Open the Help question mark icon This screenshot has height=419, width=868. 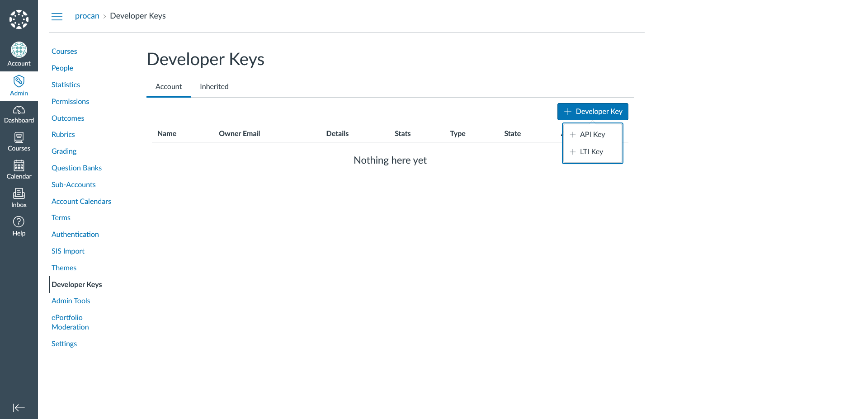tap(19, 221)
